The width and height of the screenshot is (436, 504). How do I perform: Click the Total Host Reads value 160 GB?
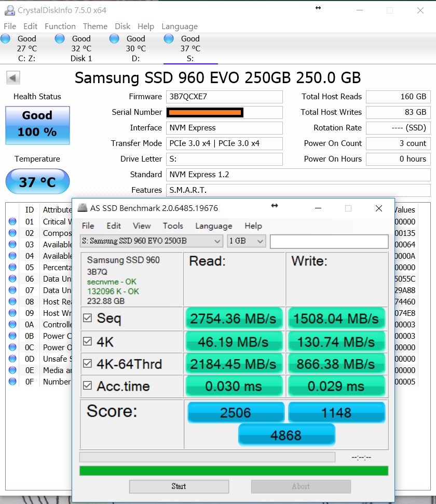(398, 97)
